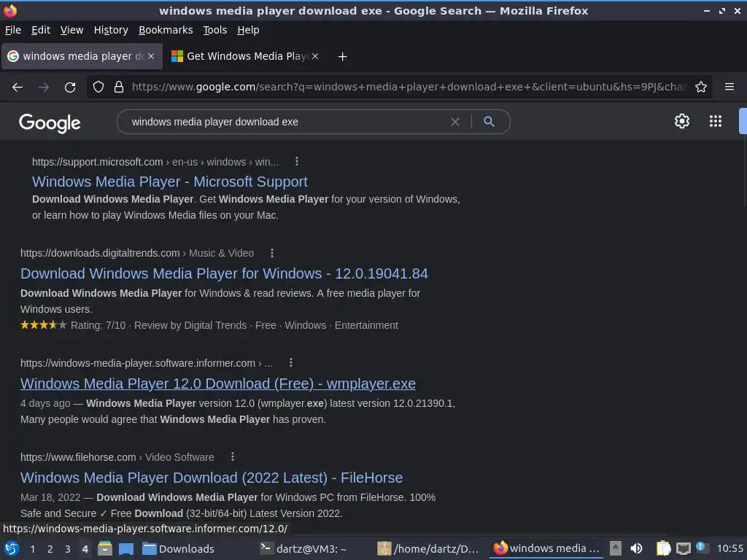747x560 pixels.
Task: Switch to workspace 4
Action: [x=85, y=549]
